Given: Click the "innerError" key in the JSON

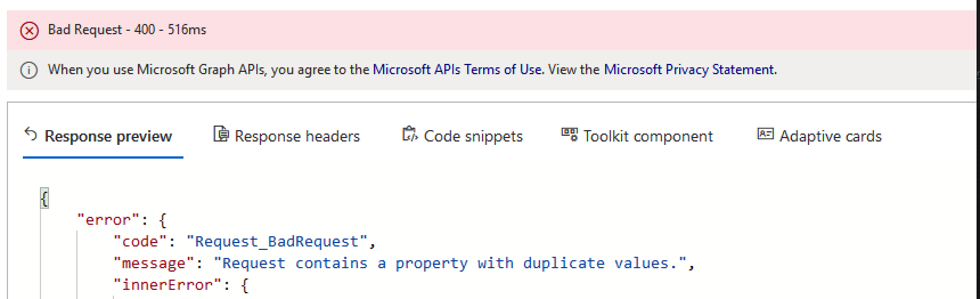Looking at the screenshot, I should point(166,285).
